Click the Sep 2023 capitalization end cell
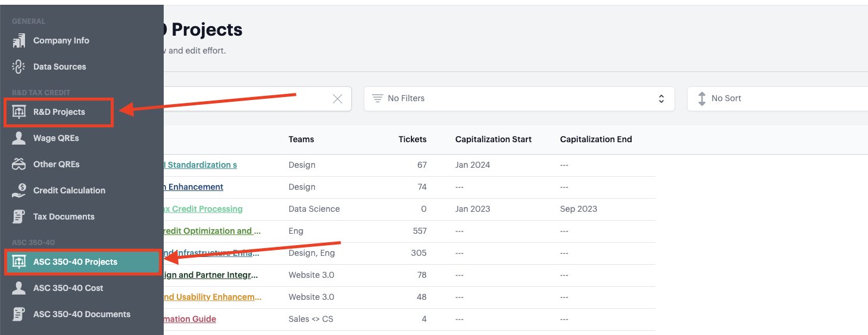The width and height of the screenshot is (868, 335). pos(579,209)
